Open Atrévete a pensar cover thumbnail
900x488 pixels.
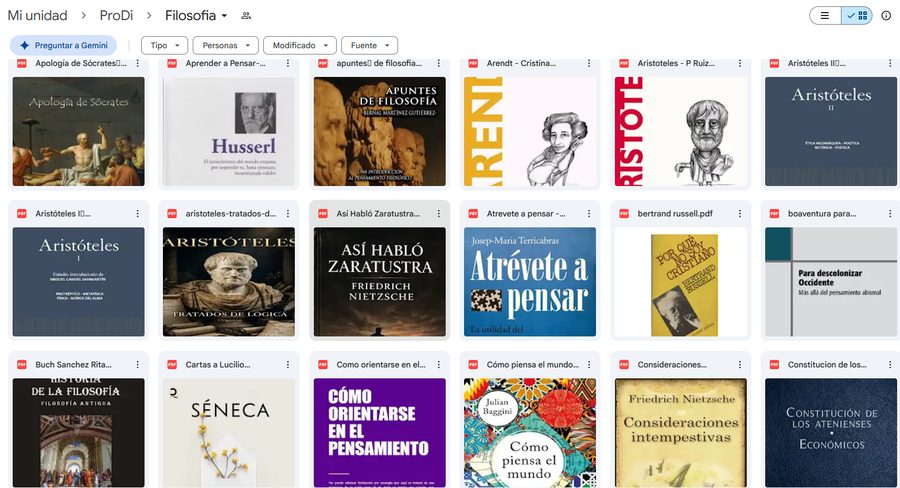tap(530, 282)
